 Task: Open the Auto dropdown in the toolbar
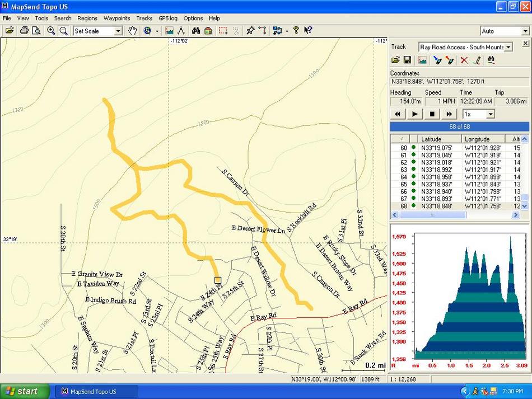click(525, 31)
